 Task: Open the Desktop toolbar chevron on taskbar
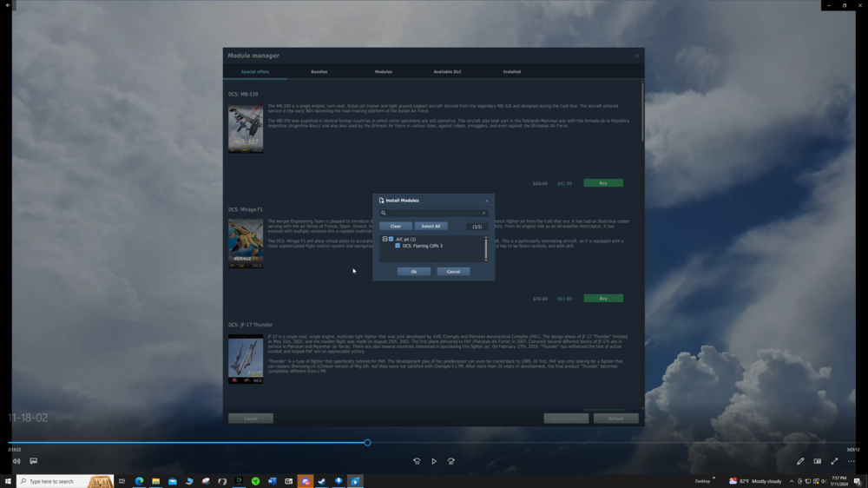713,478
